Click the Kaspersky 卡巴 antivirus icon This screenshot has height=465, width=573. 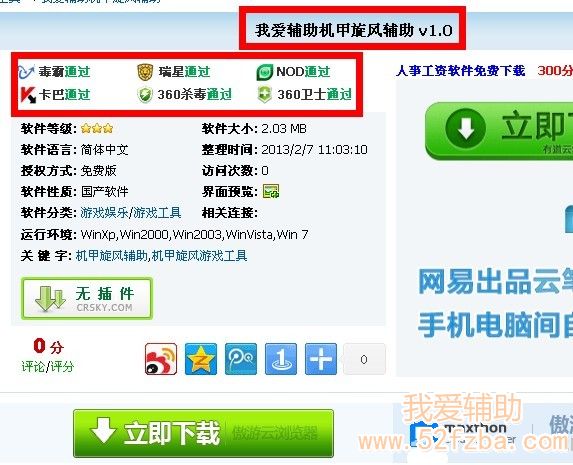[x=28, y=95]
